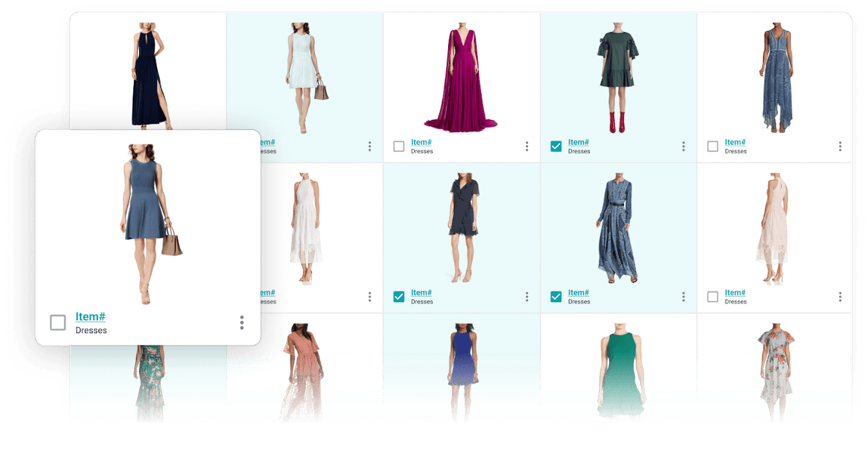
Task: Open three-dot menu on the enlarged blue dress card
Action: pos(242,322)
